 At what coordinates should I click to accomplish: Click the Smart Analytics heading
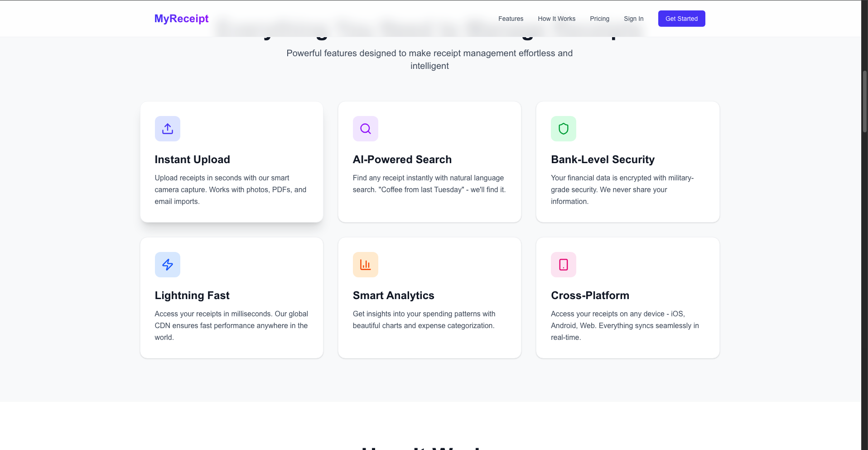pos(393,295)
